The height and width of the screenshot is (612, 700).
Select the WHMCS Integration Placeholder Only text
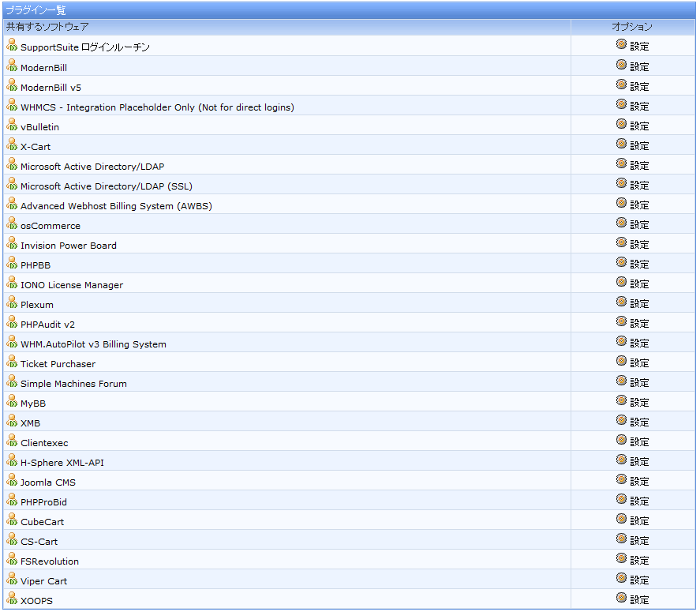158,107
